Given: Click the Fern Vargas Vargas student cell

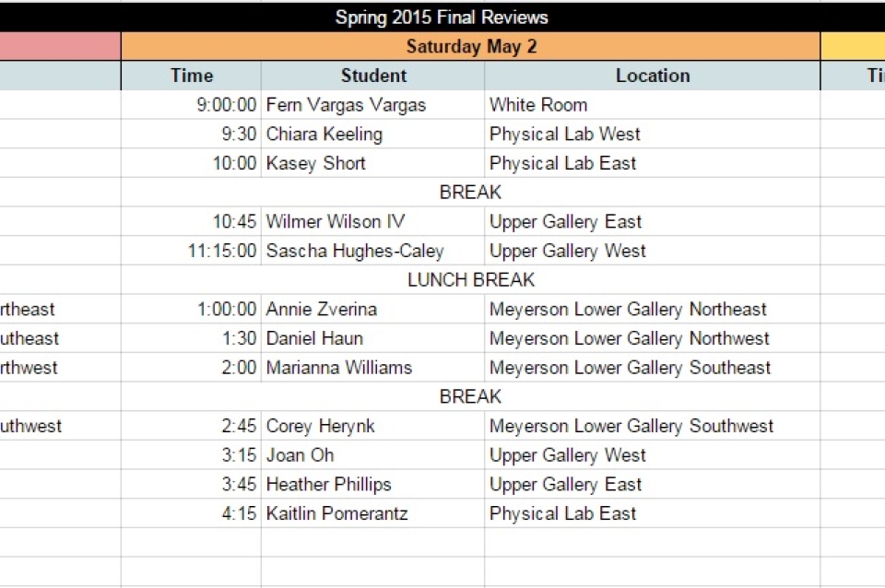Looking at the screenshot, I should click(x=373, y=105).
